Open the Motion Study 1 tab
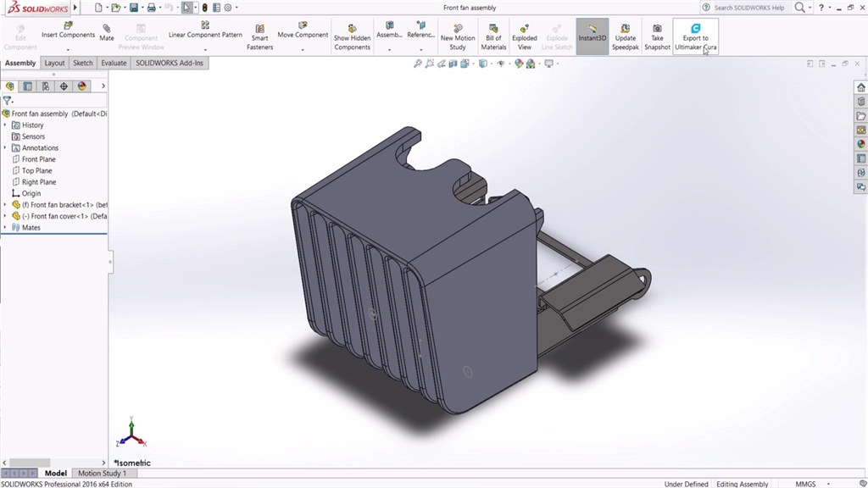Image resolution: width=868 pixels, height=488 pixels. (x=102, y=474)
